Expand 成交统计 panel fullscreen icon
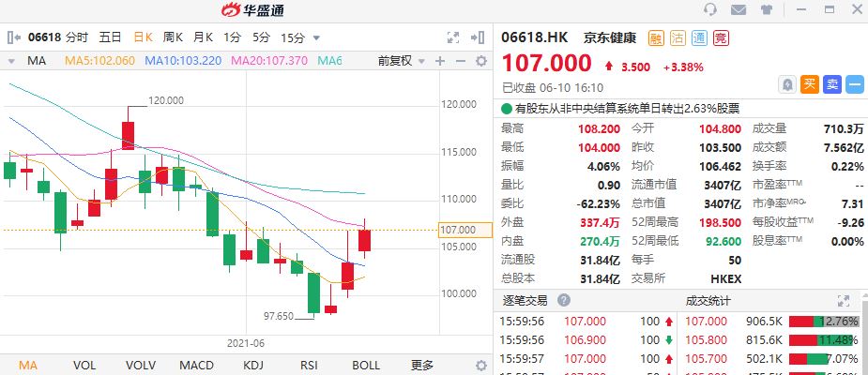 click(843, 301)
